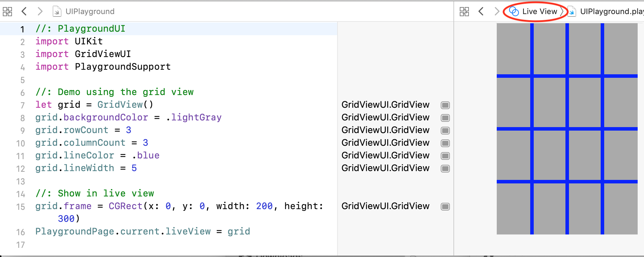Go forward in assistant pane history
644x257 pixels.
coord(497,12)
